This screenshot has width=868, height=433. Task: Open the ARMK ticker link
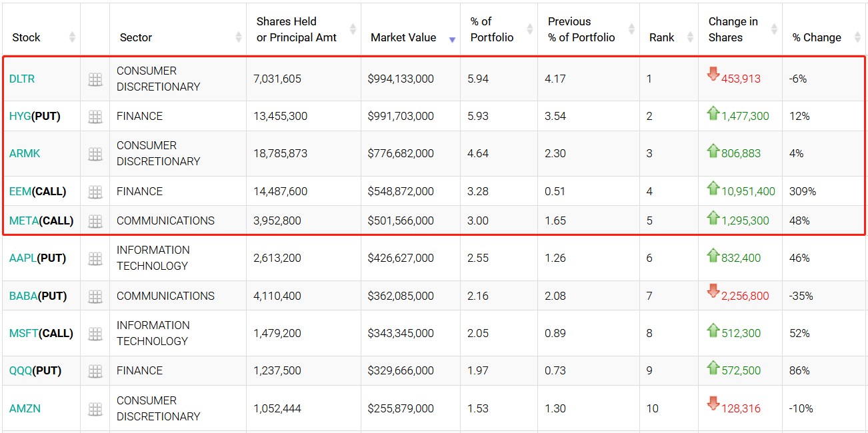tap(25, 153)
